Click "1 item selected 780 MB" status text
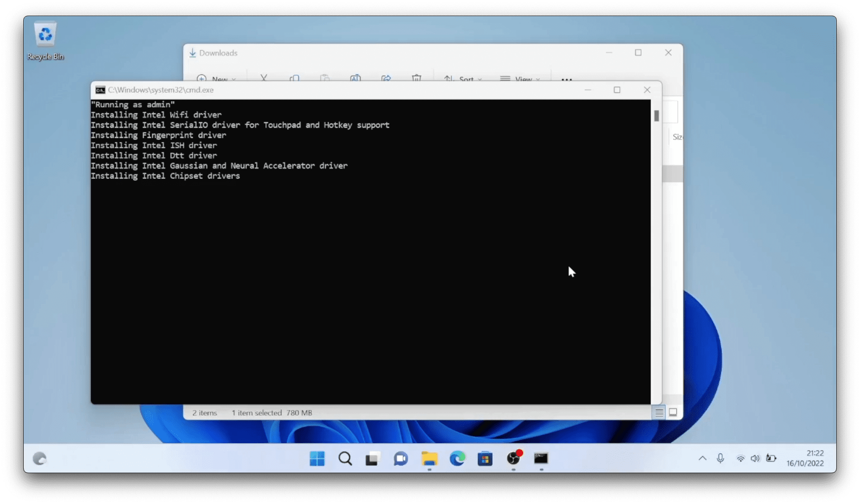Image resolution: width=860 pixels, height=504 pixels. tap(272, 413)
